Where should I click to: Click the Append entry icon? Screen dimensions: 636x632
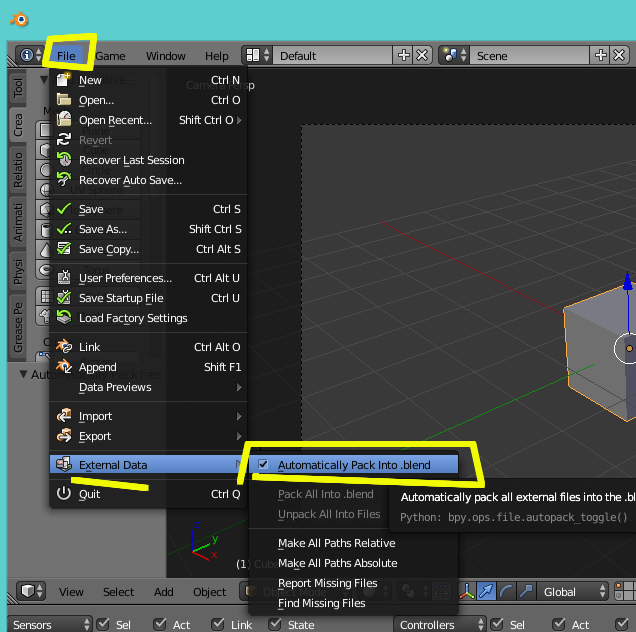64,367
